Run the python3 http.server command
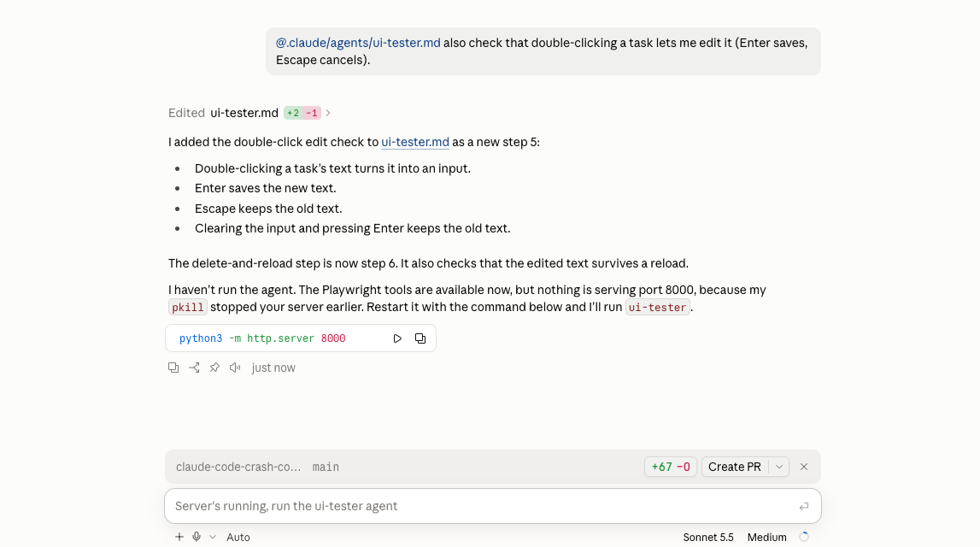The width and height of the screenshot is (980, 547). click(397, 338)
